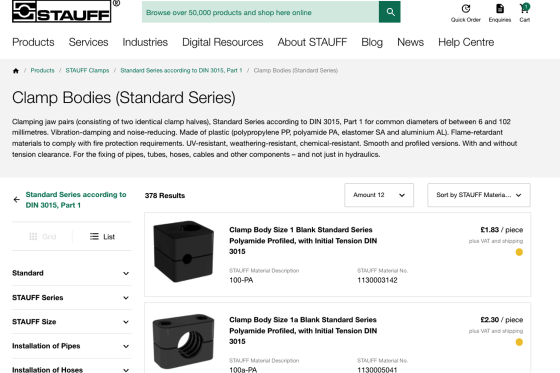The width and height of the screenshot is (560, 373).
Task: Click the Size 1a clamp body thumbnail
Action: 184,341
